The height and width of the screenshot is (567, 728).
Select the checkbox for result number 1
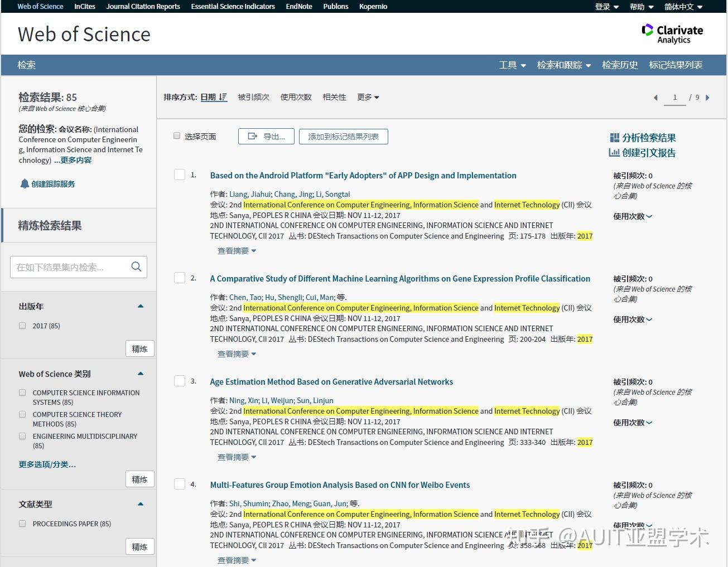(179, 174)
